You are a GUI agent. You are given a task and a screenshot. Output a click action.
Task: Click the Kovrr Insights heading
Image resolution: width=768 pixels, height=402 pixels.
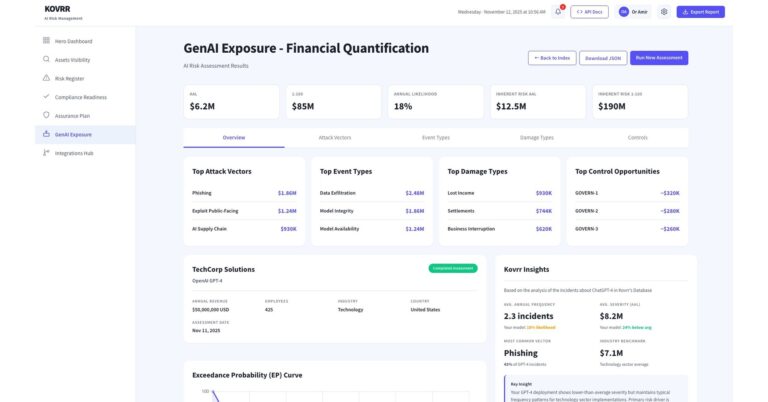click(527, 269)
